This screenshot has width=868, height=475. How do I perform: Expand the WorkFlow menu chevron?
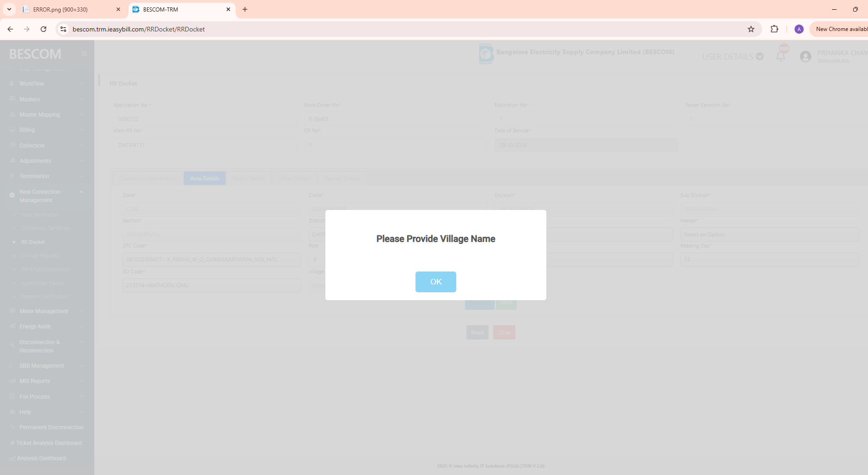tap(82, 84)
